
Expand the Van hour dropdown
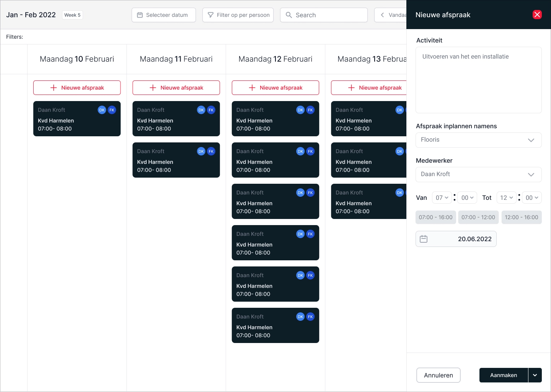pos(442,198)
